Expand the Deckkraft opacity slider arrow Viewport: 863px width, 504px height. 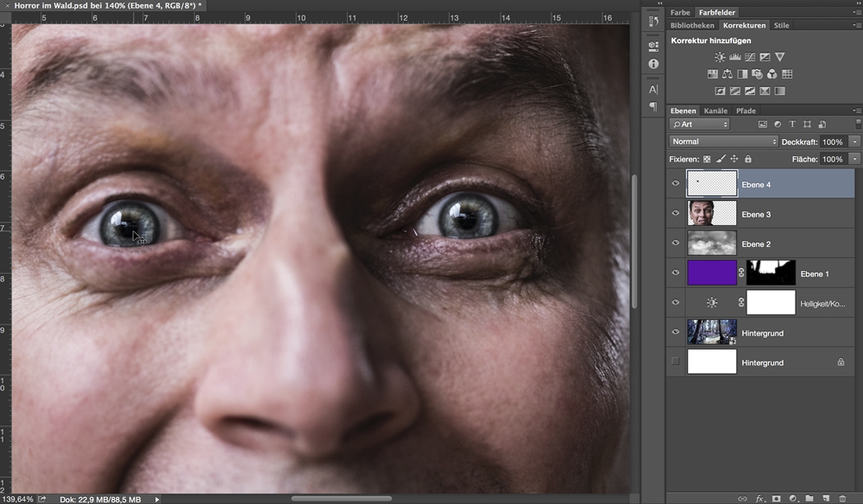point(854,142)
